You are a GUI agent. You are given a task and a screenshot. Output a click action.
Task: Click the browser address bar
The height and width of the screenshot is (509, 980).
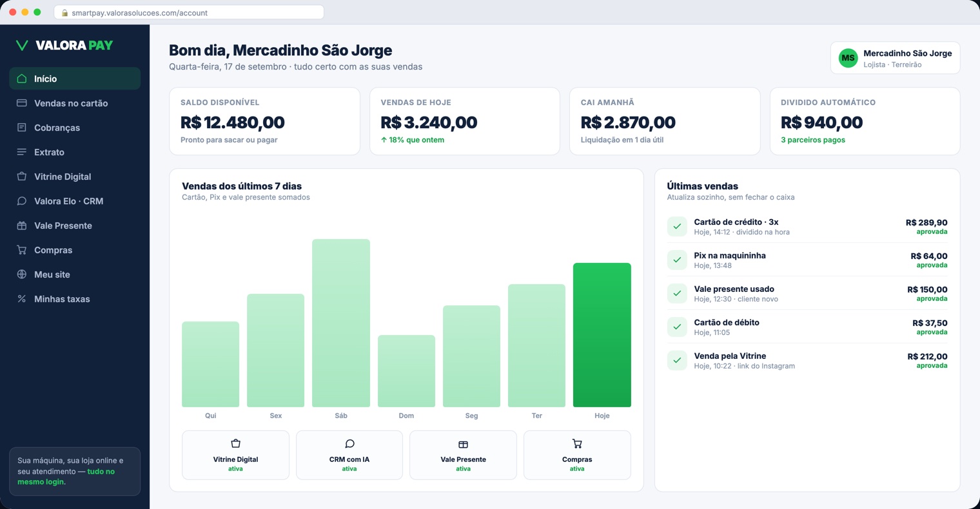click(x=189, y=12)
